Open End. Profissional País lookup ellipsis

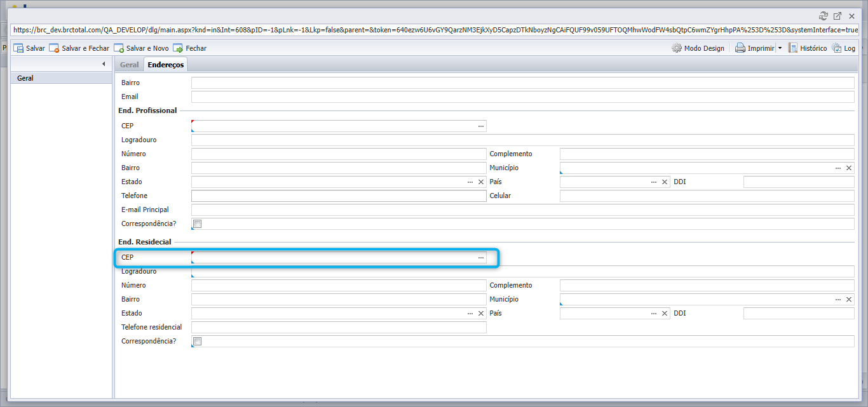pos(653,182)
